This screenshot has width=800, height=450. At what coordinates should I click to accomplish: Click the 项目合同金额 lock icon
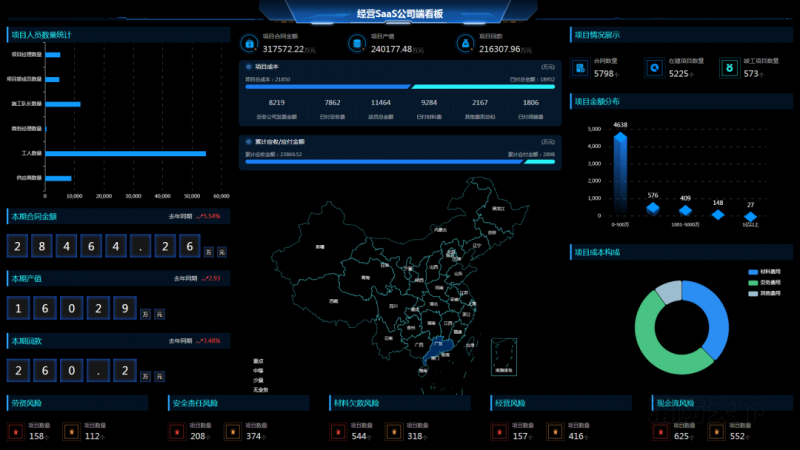tap(249, 44)
